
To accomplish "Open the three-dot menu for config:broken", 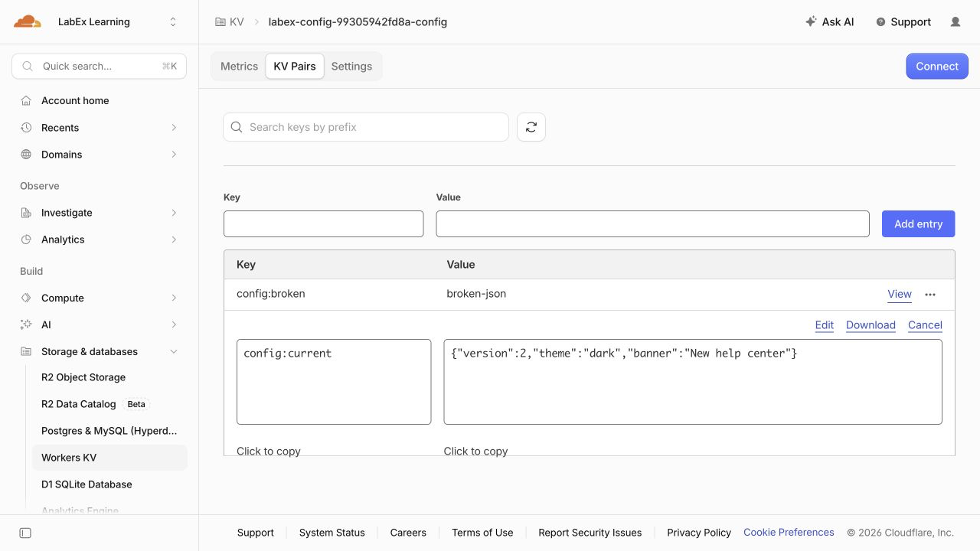I will pos(930,295).
